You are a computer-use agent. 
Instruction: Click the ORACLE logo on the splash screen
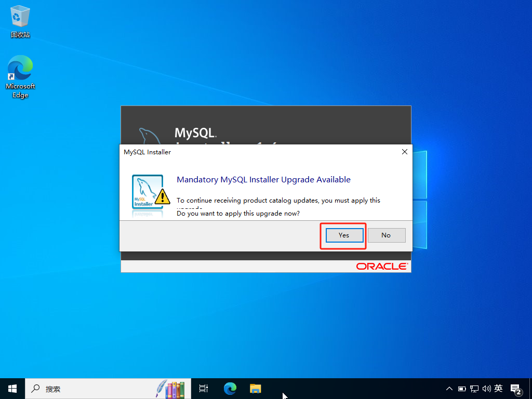click(x=382, y=267)
